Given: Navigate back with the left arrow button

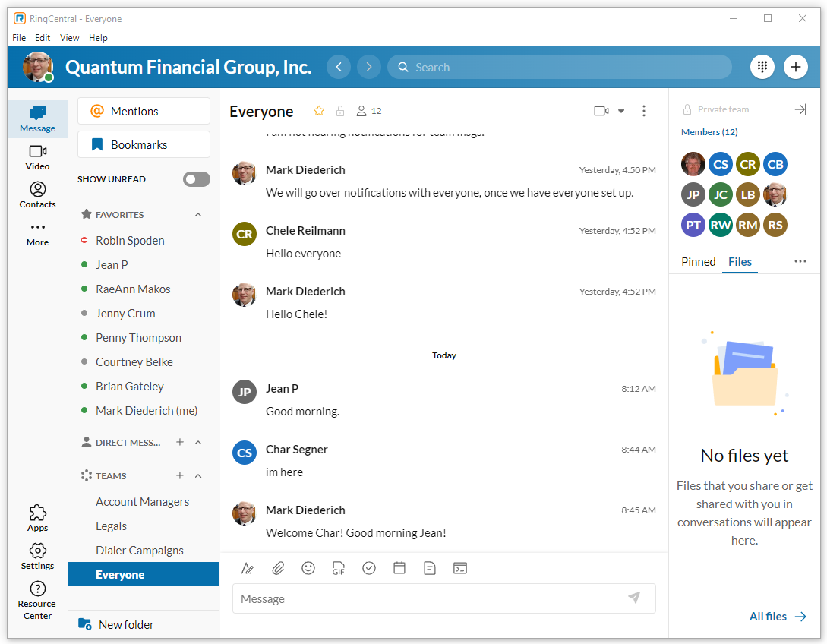Looking at the screenshot, I should tap(339, 67).
